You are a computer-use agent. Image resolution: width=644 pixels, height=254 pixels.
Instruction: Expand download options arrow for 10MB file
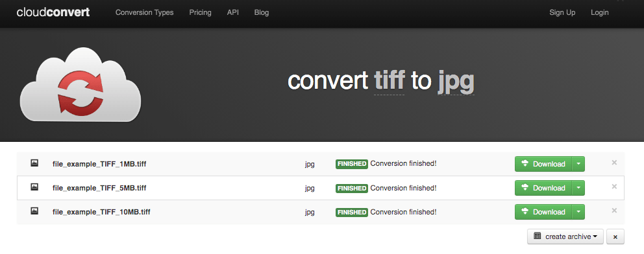pyautogui.click(x=578, y=213)
